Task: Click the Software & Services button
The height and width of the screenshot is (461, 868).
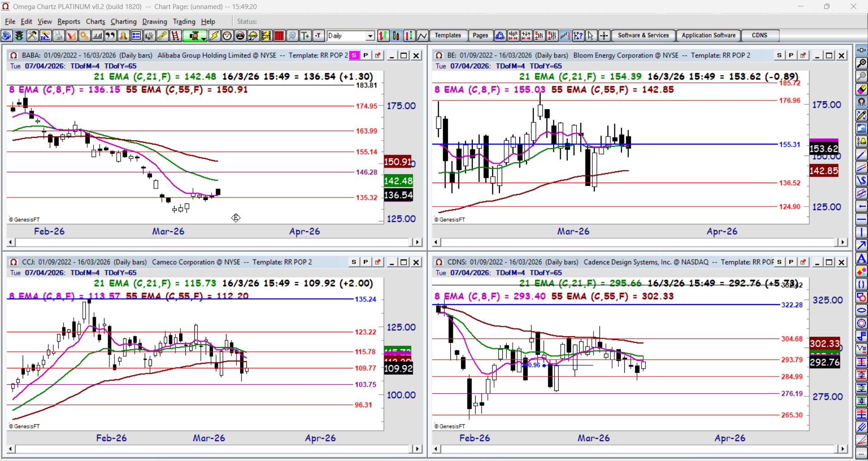Action: click(x=643, y=36)
